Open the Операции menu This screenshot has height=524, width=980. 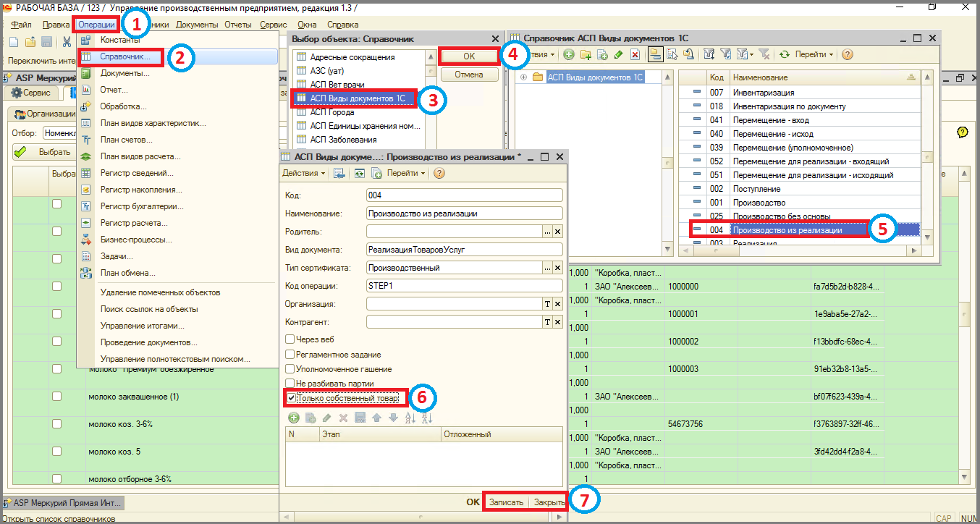click(x=96, y=24)
